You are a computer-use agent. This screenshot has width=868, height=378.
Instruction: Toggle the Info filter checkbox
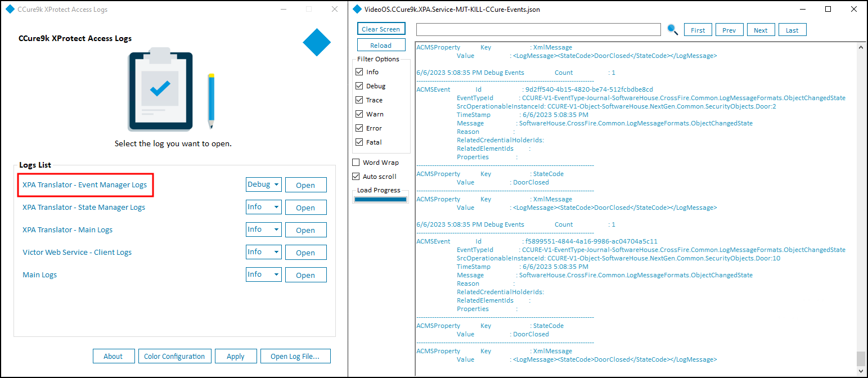(x=359, y=72)
